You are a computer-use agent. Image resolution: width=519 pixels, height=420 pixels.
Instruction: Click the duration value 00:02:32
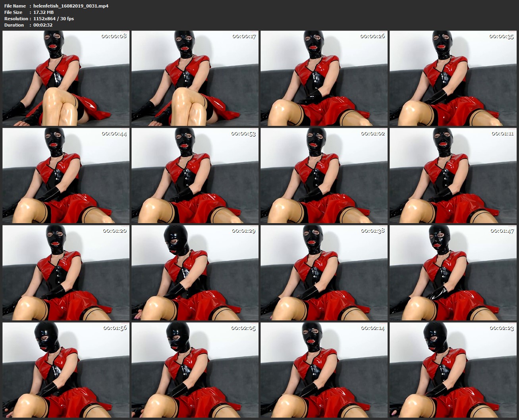(43, 25)
